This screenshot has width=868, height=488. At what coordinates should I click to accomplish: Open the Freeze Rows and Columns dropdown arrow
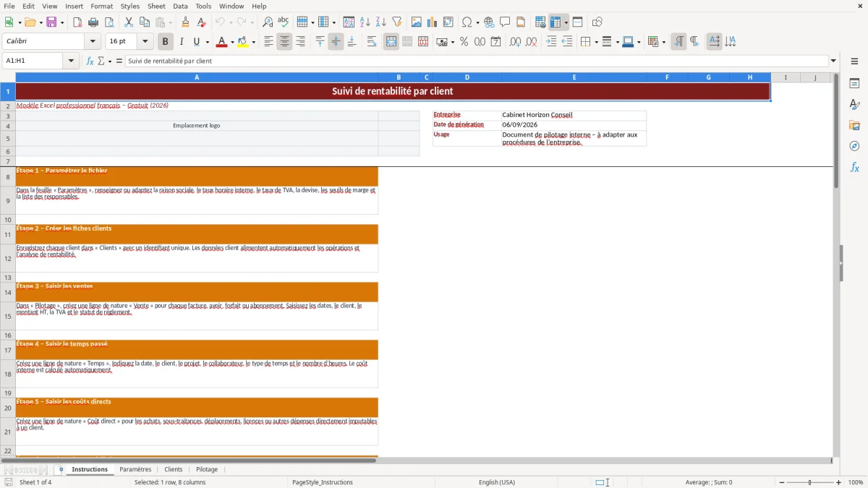click(x=566, y=22)
